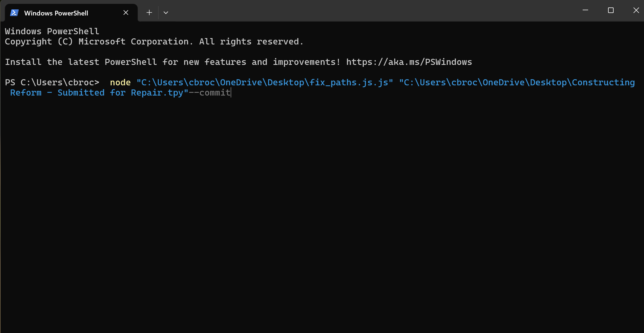Screen dimensions: 644x333
Task: Click the word 'Constructing' in second path
Action: point(603,83)
